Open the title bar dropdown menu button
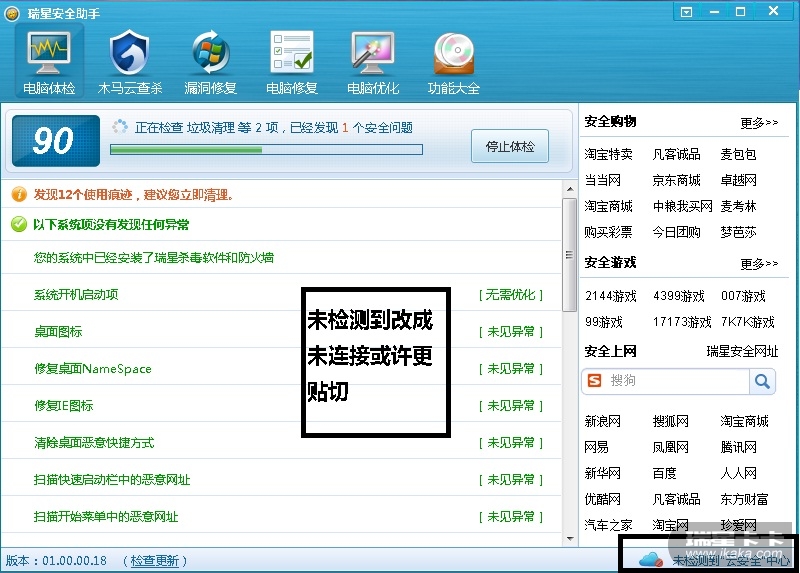The image size is (800, 573). coord(687,12)
